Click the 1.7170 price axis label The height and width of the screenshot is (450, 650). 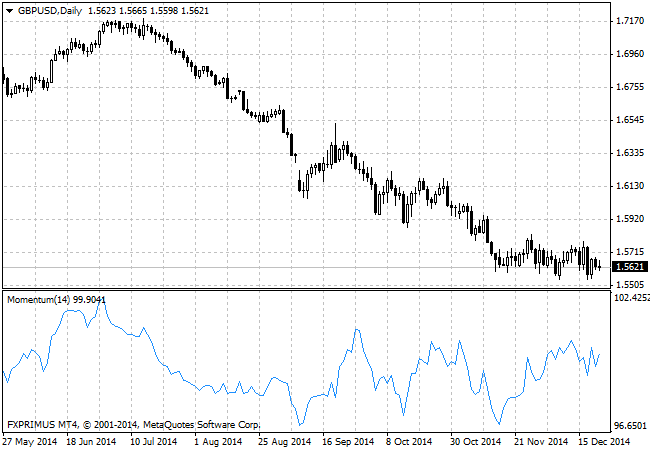click(x=630, y=21)
